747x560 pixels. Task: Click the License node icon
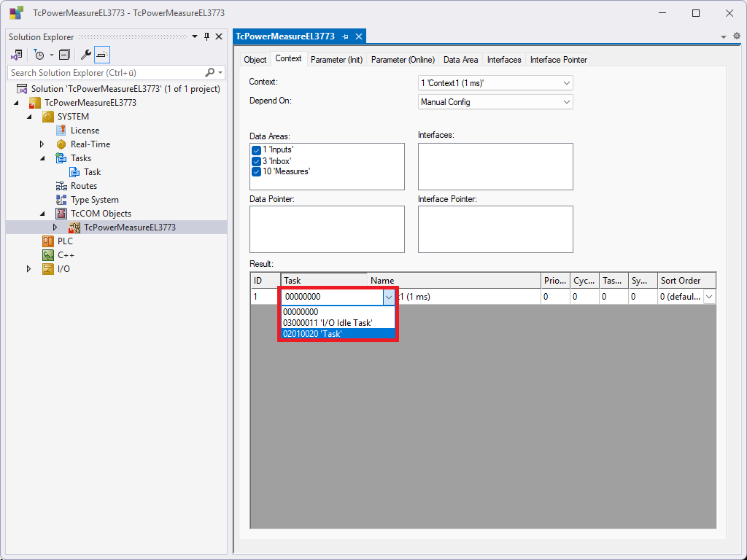61,130
